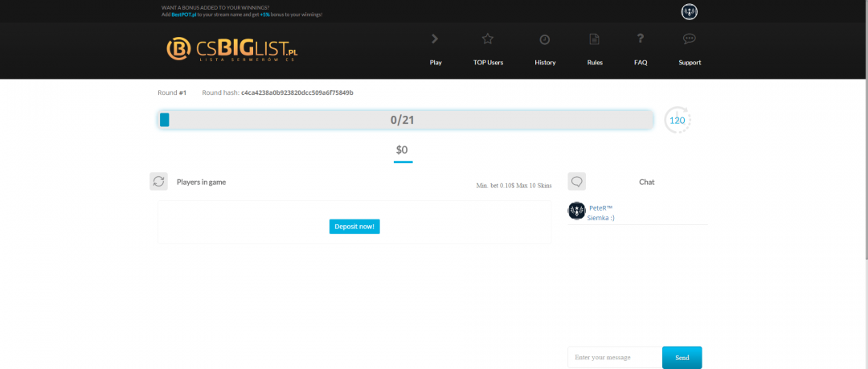Click PeteR's avatar in the chat
The image size is (868, 369).
click(576, 211)
